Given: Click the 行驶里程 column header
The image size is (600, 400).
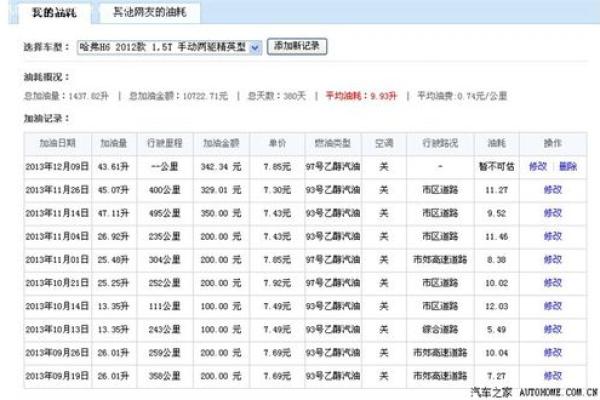Looking at the screenshot, I should coord(160,144).
